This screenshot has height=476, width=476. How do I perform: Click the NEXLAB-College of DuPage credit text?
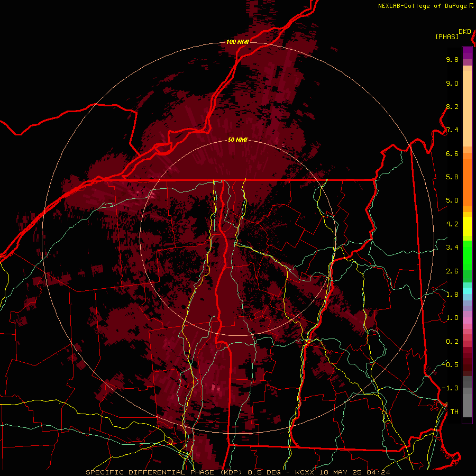(422, 6)
